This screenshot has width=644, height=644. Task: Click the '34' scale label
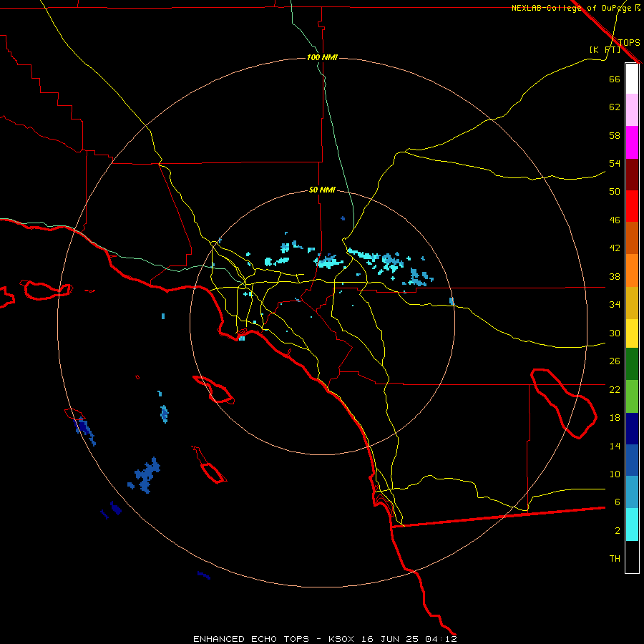pos(615,304)
